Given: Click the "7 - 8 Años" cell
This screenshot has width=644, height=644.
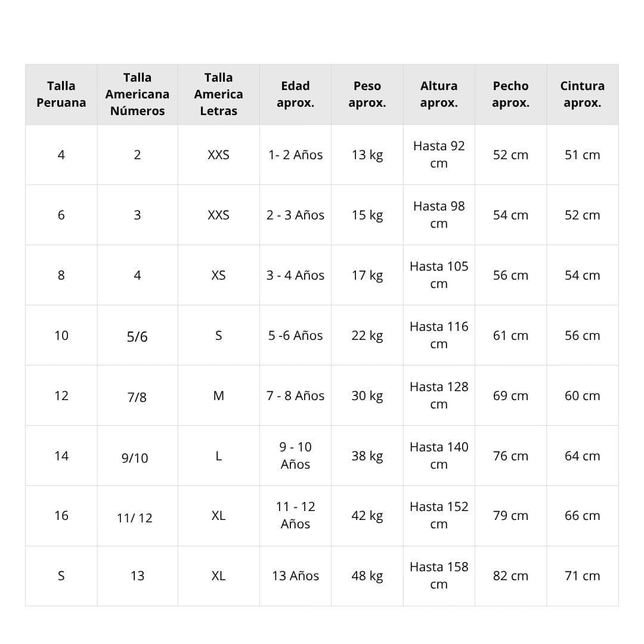Looking at the screenshot, I should (295, 396).
